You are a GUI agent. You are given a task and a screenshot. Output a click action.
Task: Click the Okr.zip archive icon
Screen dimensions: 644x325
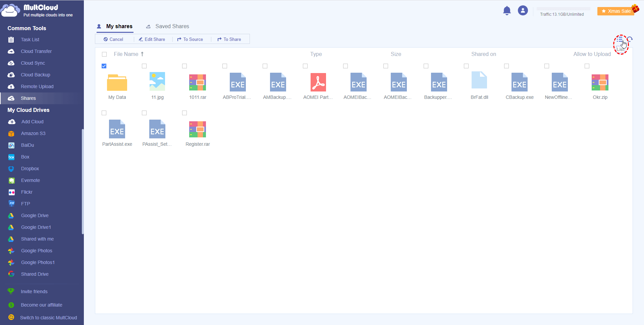pyautogui.click(x=600, y=82)
